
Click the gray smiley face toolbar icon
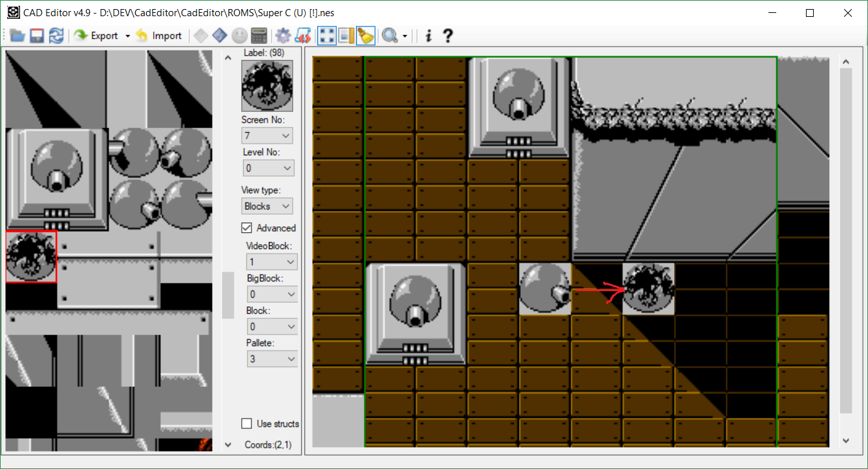239,36
